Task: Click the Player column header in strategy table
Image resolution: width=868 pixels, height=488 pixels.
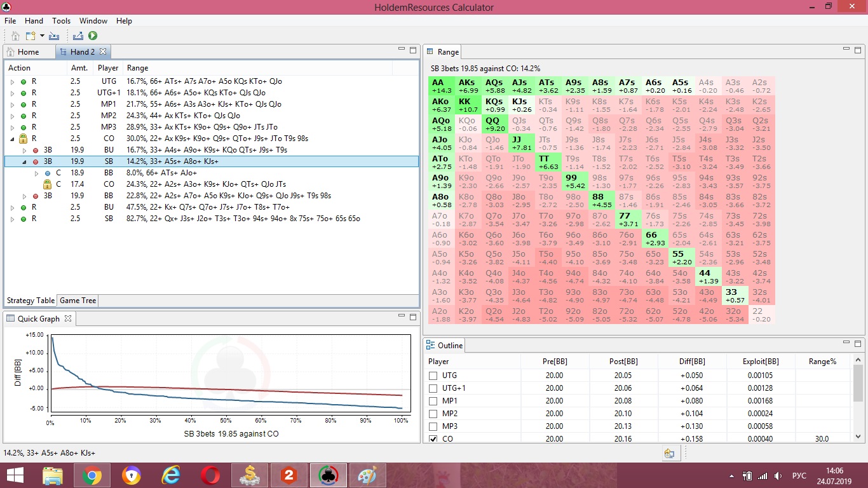Action: tap(108, 68)
